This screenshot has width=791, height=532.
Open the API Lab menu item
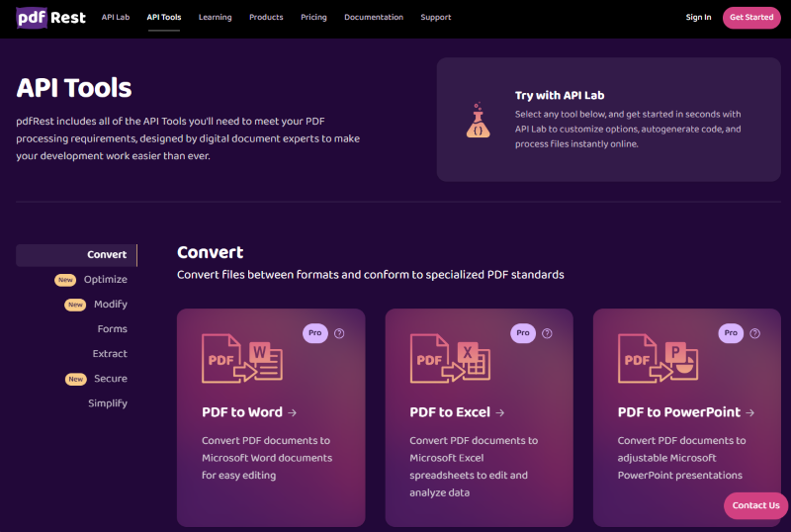(116, 17)
